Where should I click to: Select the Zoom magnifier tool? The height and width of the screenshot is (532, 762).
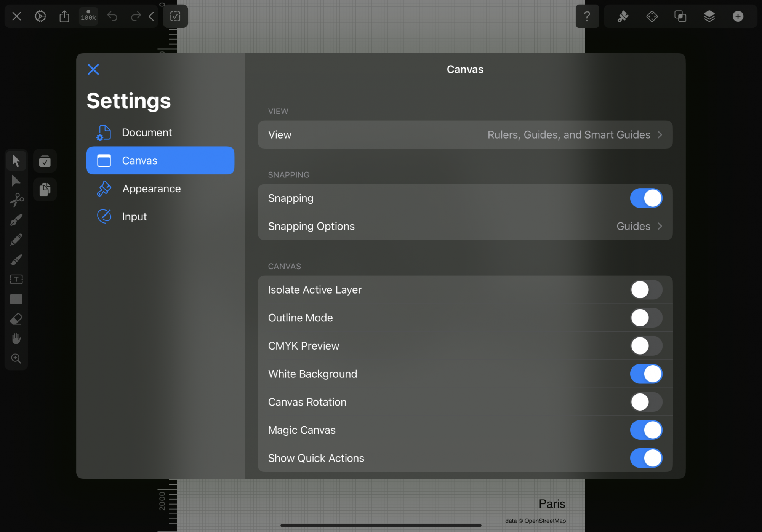(16, 358)
